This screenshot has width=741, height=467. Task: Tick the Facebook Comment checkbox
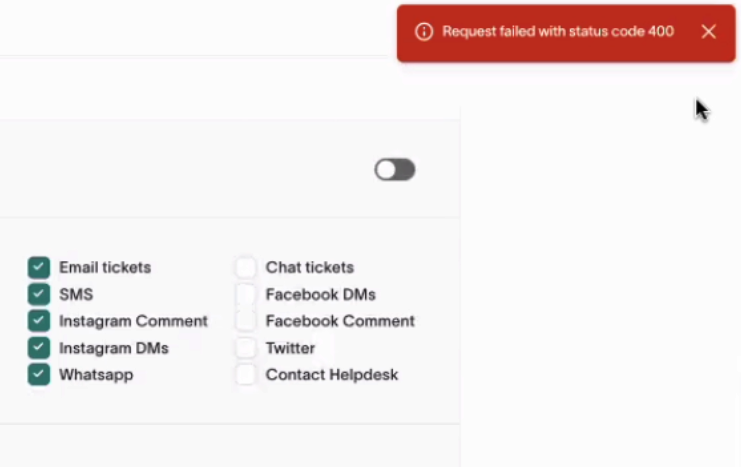[245, 321]
